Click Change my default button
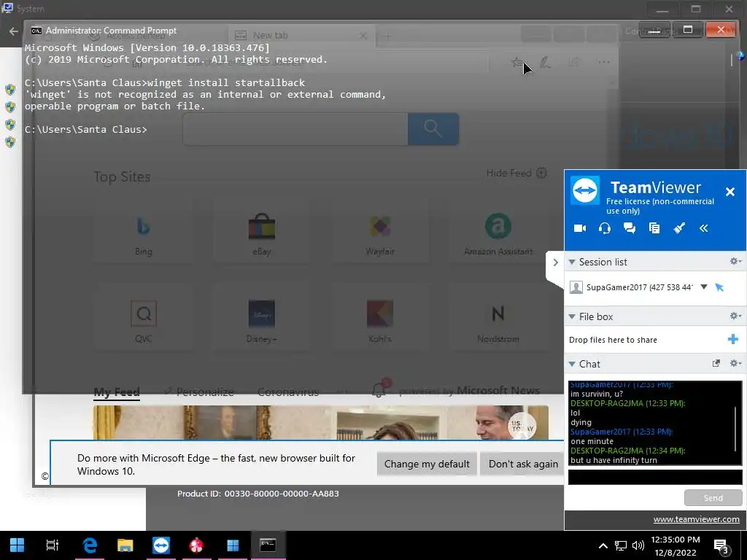Screen dimensions: 747x560 427,464
